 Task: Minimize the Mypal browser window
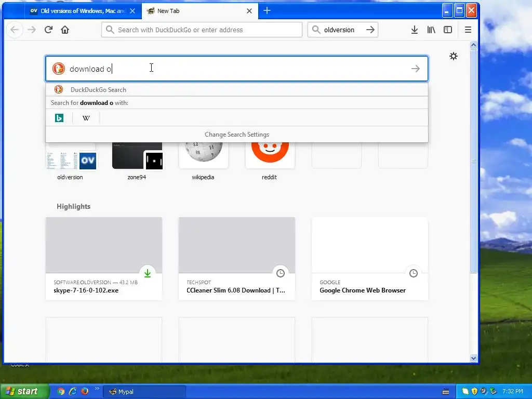point(447,10)
